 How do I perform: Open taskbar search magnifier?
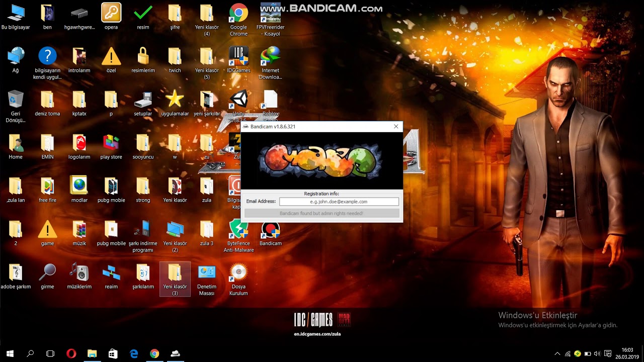pyautogui.click(x=30, y=353)
